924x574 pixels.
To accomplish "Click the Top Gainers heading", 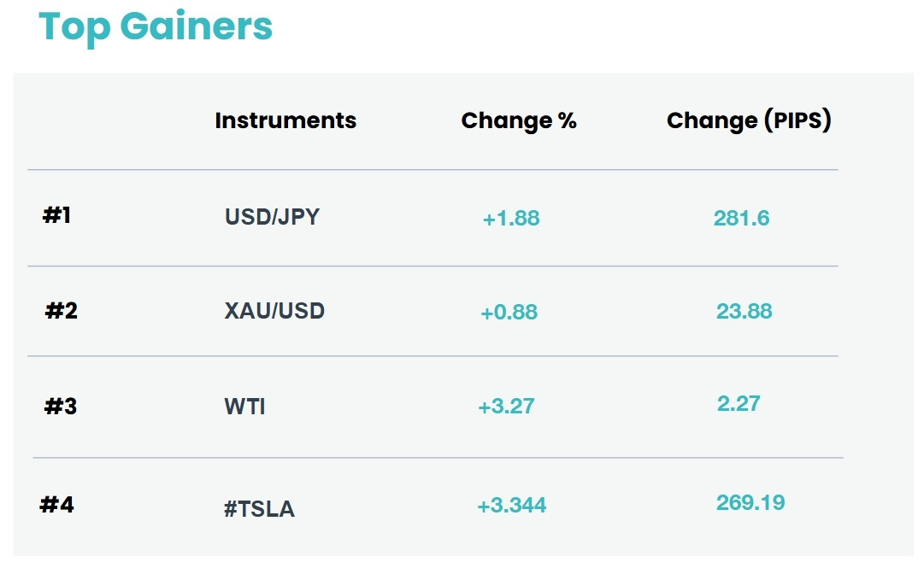I will pos(156,27).
